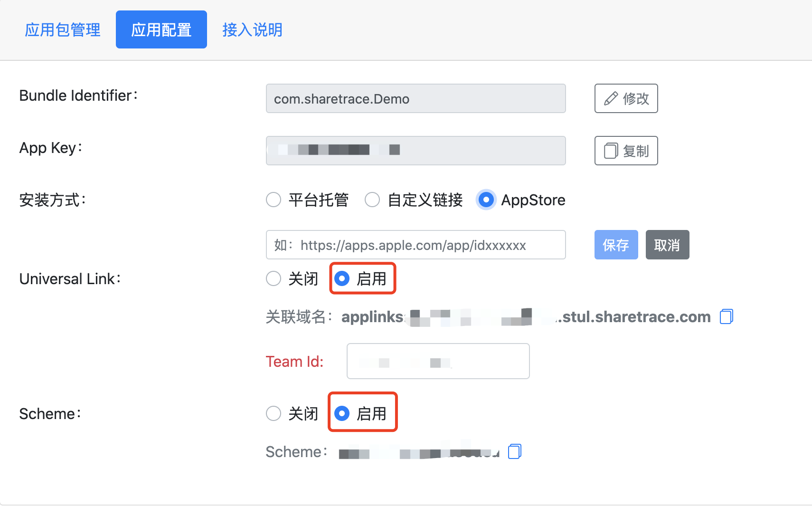Turn off Scheme with 关闭
812x516 pixels.
pyautogui.click(x=274, y=414)
